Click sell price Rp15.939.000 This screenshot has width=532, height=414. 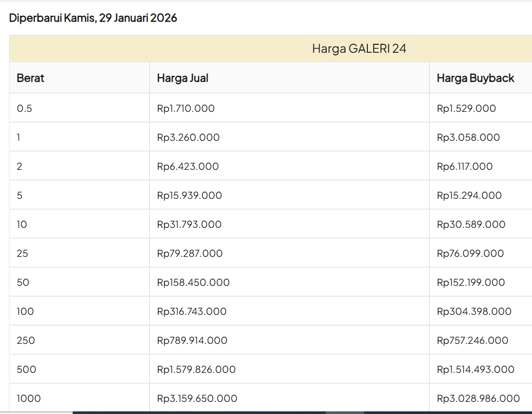coord(189,195)
